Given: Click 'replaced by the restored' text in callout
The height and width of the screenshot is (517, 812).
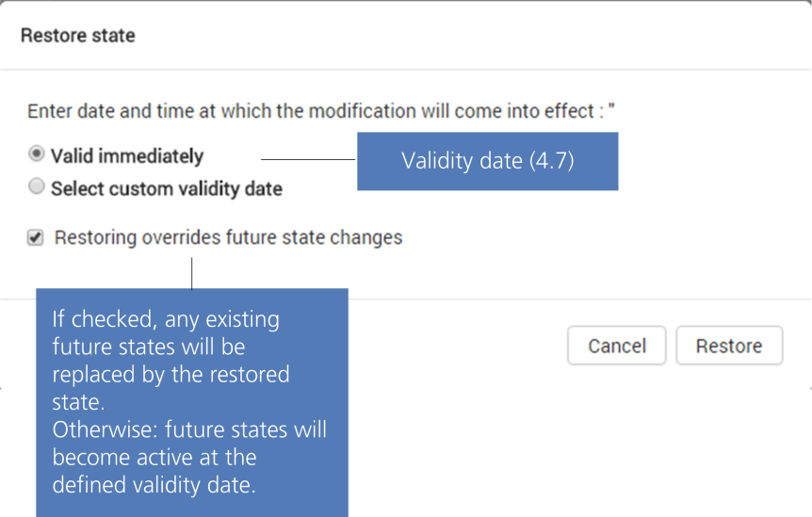Looking at the screenshot, I should coord(171,374).
